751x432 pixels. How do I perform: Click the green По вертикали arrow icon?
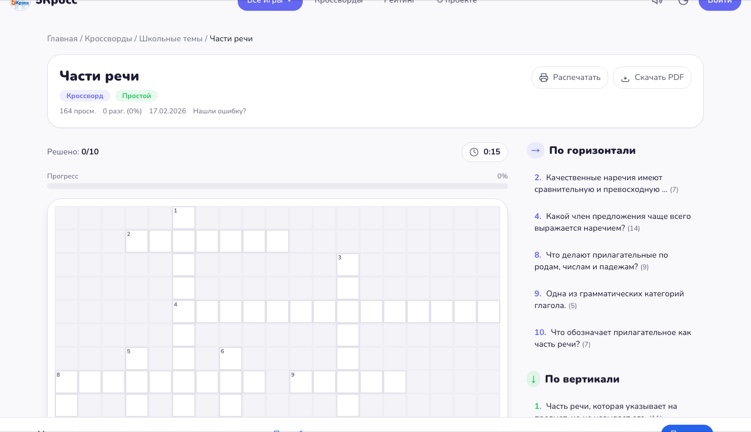[533, 379]
